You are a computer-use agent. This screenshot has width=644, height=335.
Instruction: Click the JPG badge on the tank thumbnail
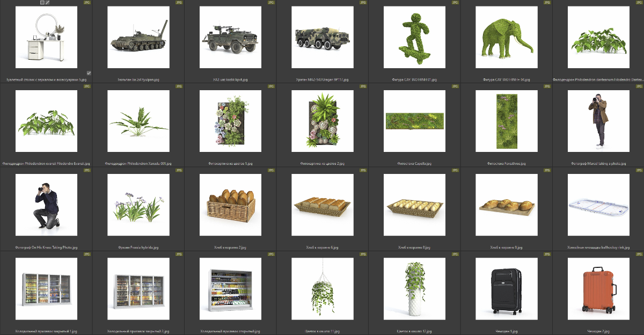coord(179,3)
